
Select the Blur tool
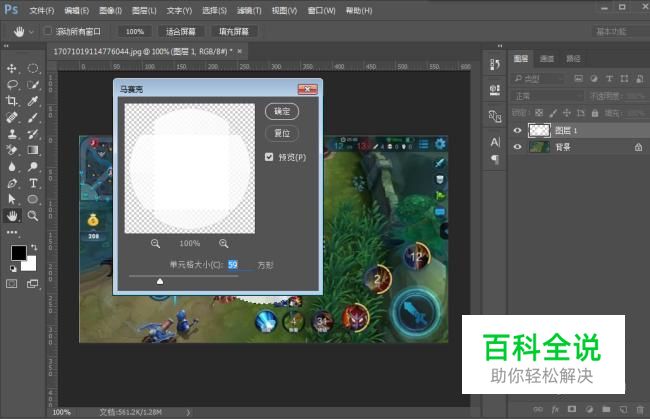12,167
